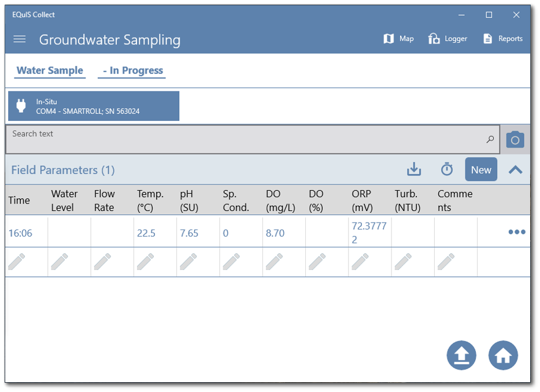Collapse the Field Parameters section

click(515, 169)
